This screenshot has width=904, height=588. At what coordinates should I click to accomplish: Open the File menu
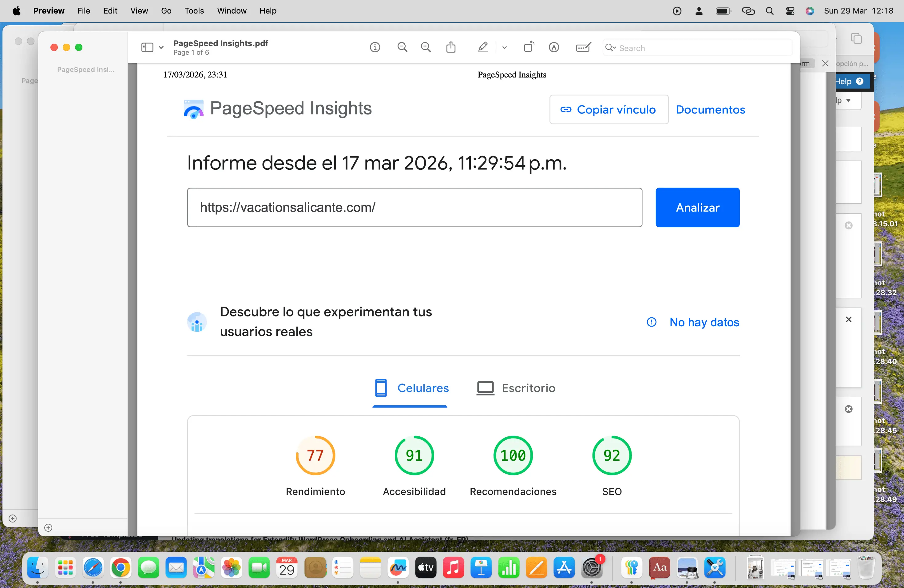coord(84,11)
